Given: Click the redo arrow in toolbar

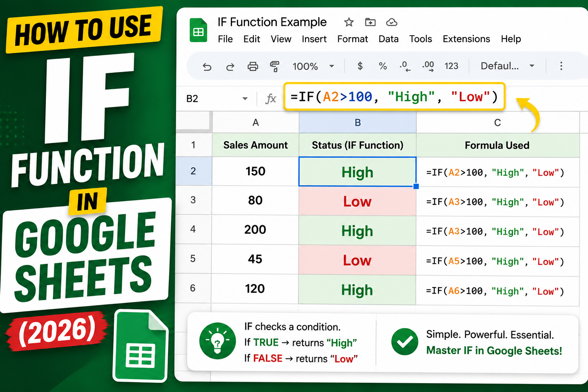Looking at the screenshot, I should tap(230, 67).
